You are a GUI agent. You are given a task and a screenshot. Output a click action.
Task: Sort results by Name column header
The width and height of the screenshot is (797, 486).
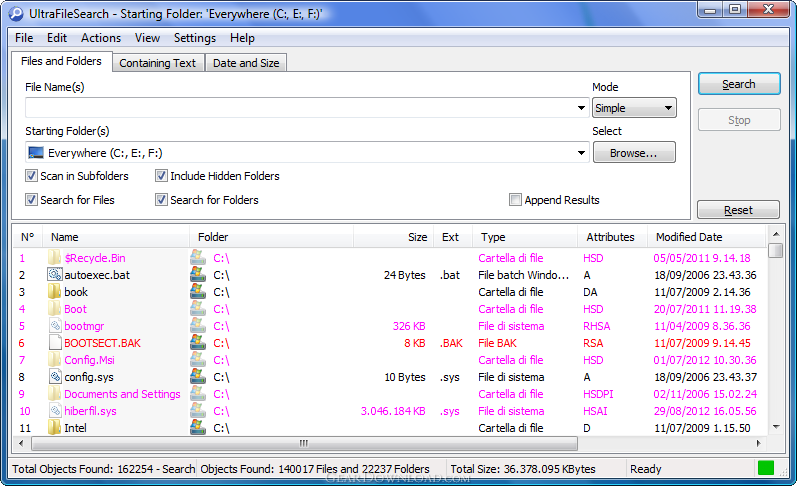pos(116,237)
